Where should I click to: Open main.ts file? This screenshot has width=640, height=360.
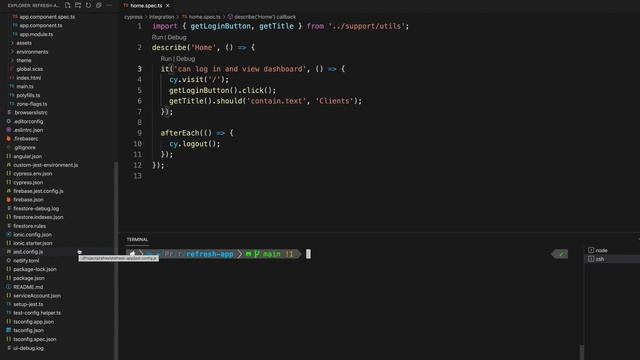point(25,87)
